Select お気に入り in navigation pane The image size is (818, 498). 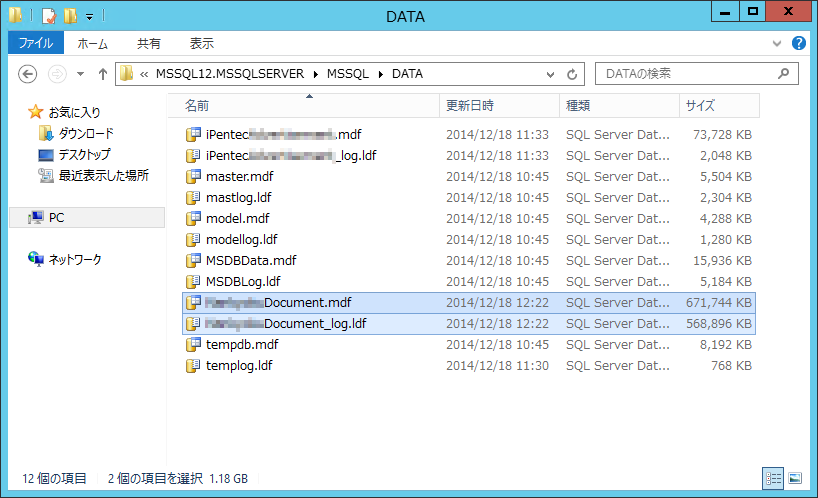coord(74,112)
